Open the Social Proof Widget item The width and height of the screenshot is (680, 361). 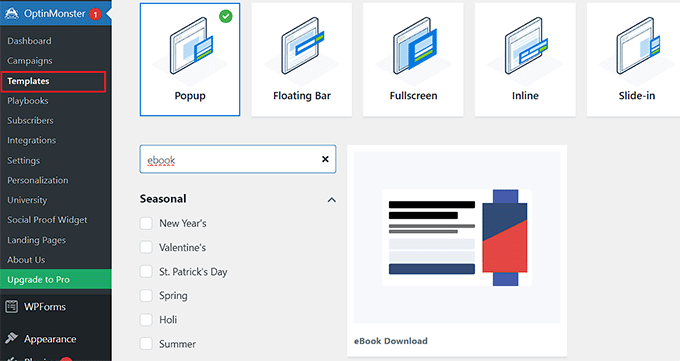[47, 220]
